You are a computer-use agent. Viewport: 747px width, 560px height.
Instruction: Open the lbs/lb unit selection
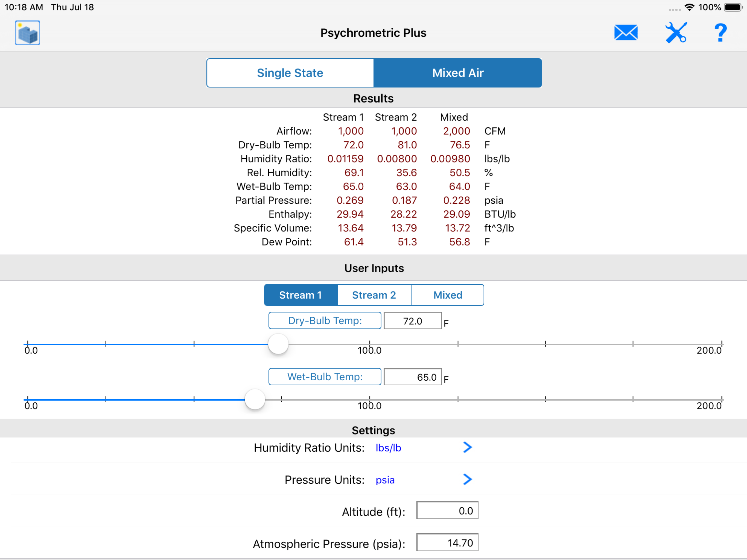(388, 448)
